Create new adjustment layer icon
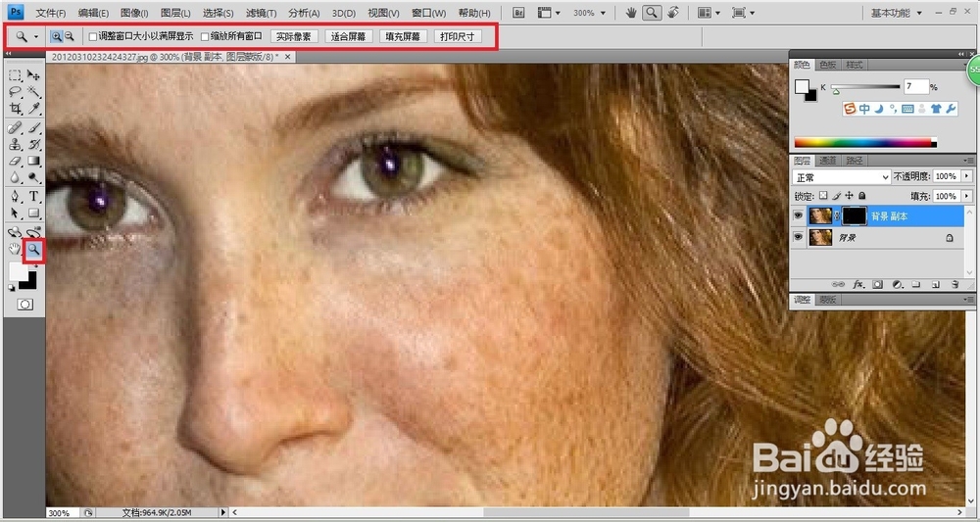The height and width of the screenshot is (522, 980). 897,284
